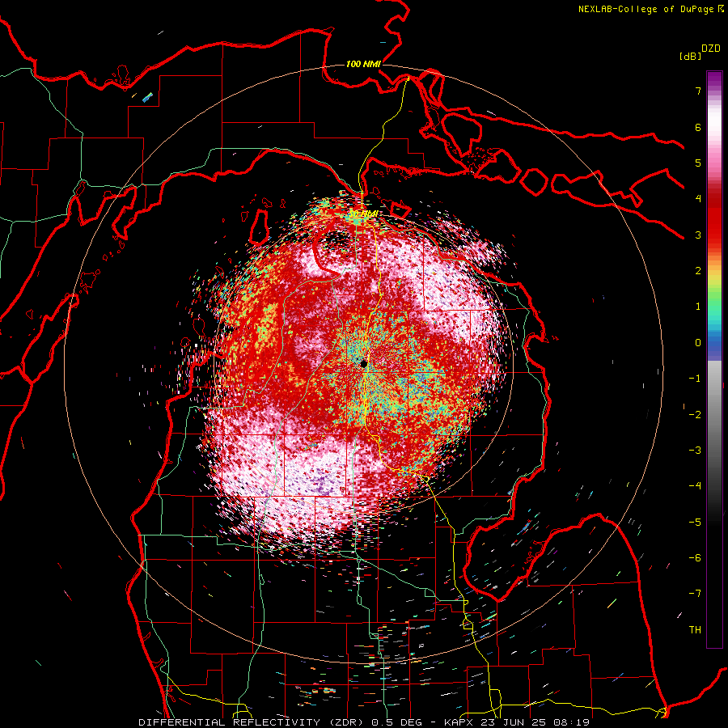This screenshot has width=728, height=728.
Task: Select the -7 dB scale label
Action: tap(695, 594)
